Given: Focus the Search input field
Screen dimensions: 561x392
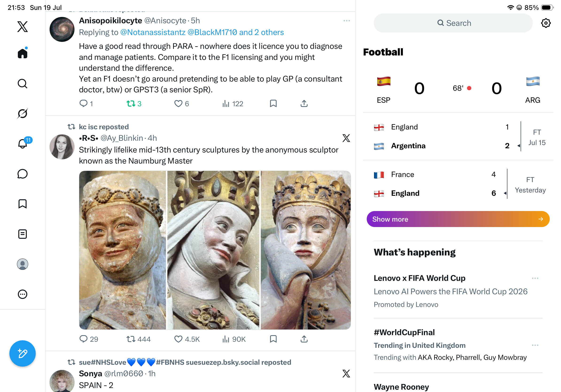Looking at the screenshot, I should (453, 23).
